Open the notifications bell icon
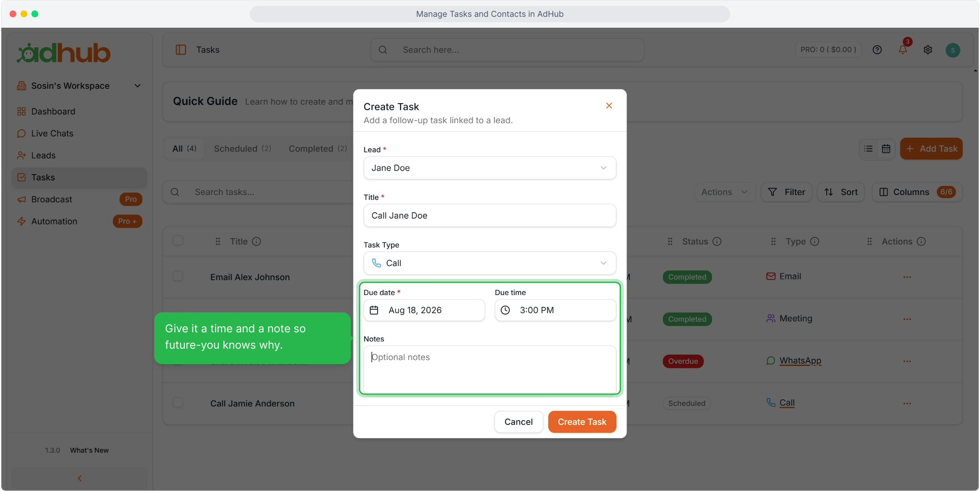 point(903,50)
